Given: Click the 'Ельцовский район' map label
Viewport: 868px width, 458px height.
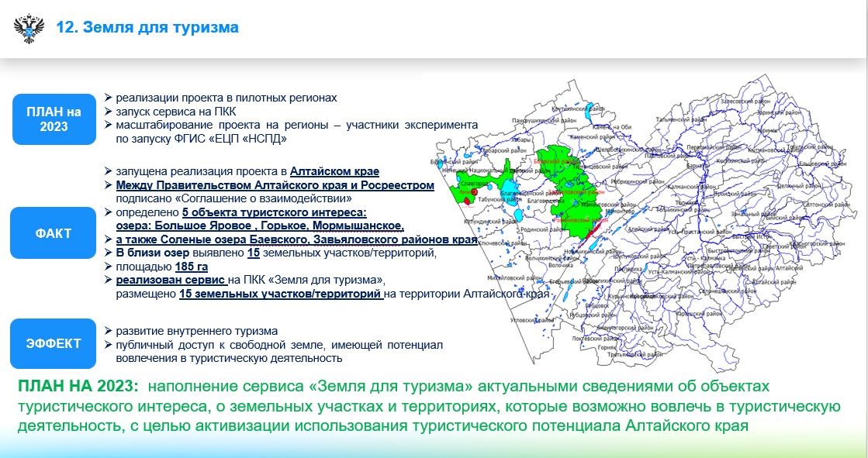Looking at the screenshot, I should 823,164.
